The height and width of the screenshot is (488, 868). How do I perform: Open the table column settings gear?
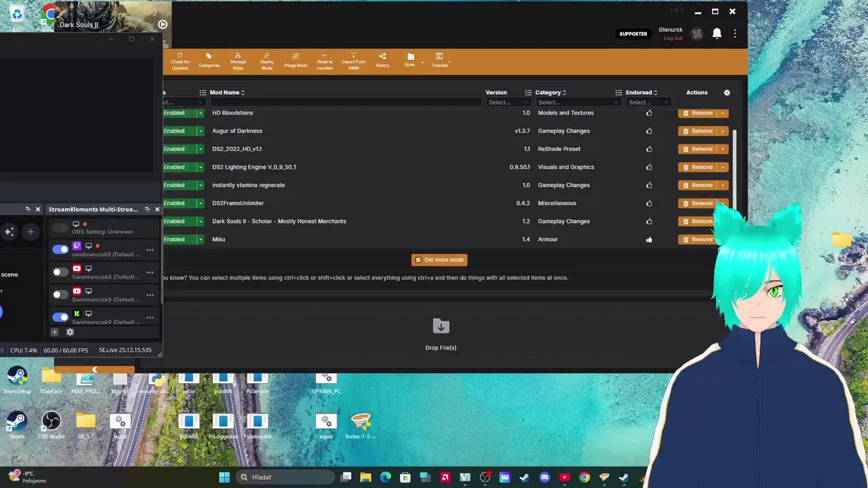(x=727, y=92)
